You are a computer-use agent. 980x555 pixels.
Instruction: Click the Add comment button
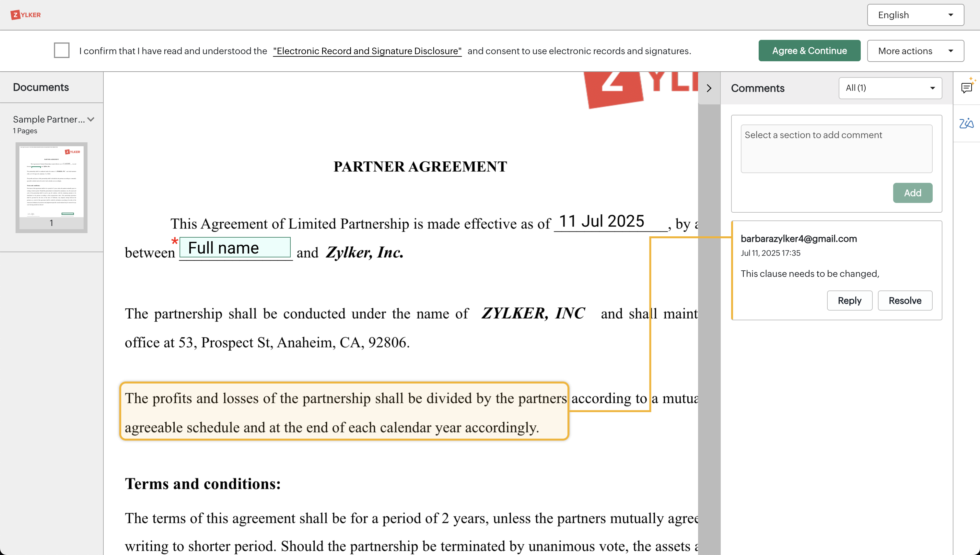click(912, 193)
